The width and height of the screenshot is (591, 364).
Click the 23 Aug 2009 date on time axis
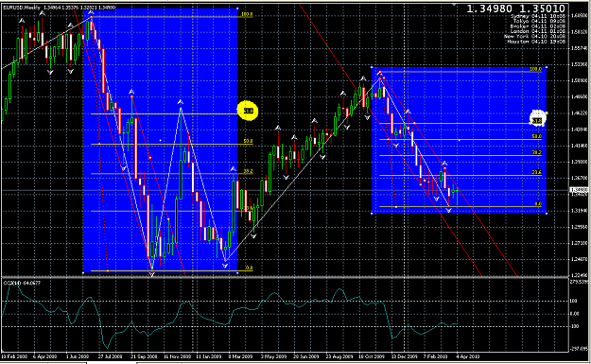339,356
